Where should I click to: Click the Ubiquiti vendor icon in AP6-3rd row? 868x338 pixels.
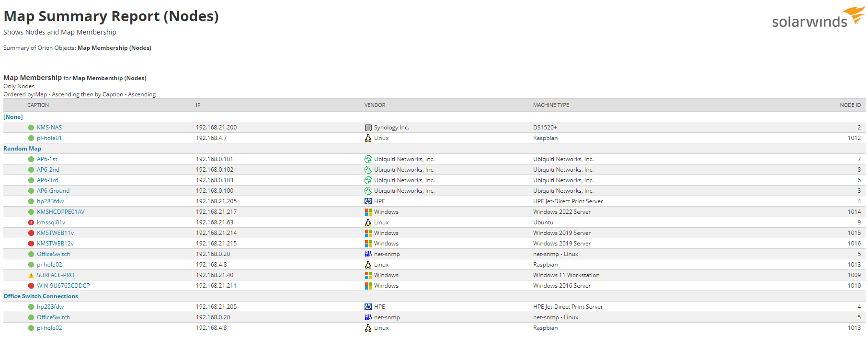[x=368, y=180]
